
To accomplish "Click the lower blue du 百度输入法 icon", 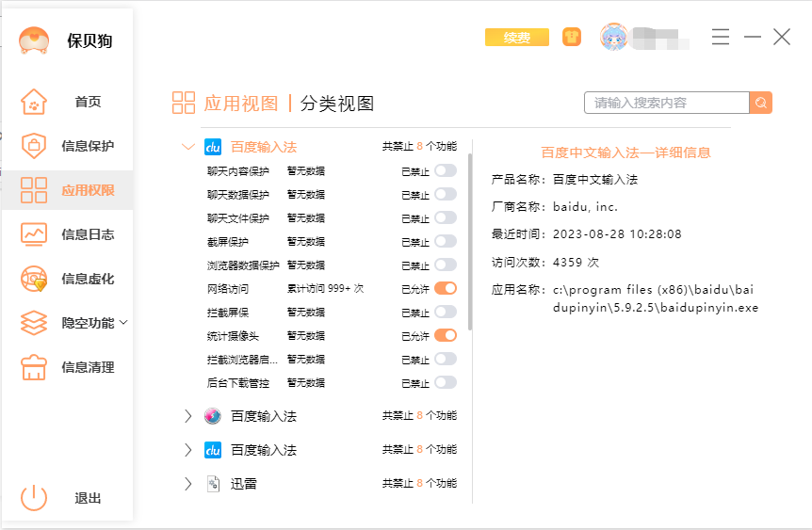I will point(213,450).
